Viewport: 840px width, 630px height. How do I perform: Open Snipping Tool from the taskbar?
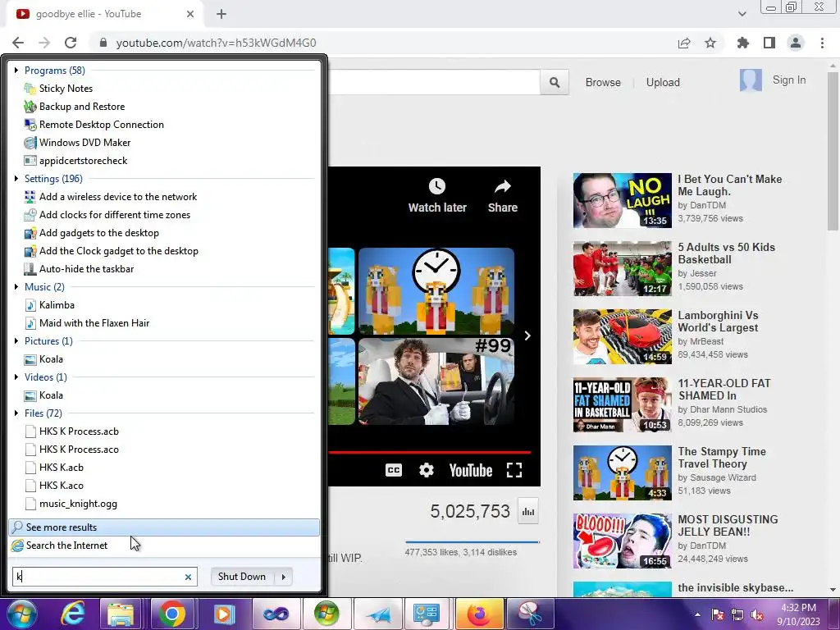click(x=529, y=614)
